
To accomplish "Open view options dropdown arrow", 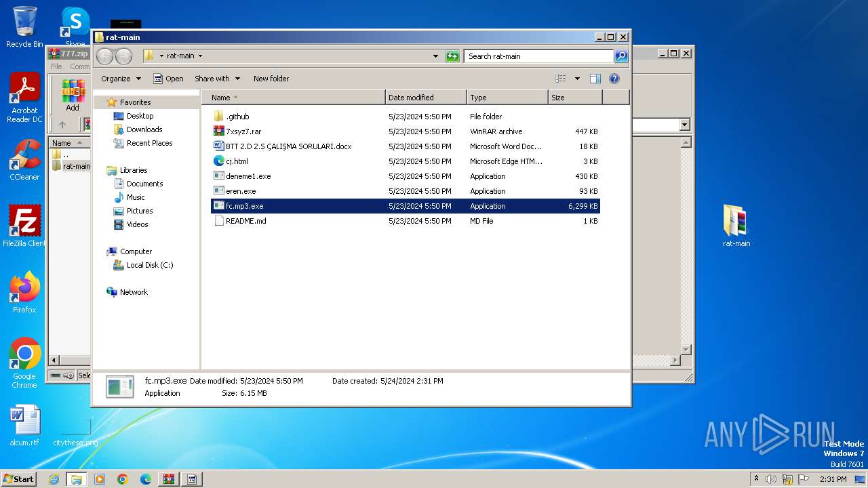I will [577, 79].
